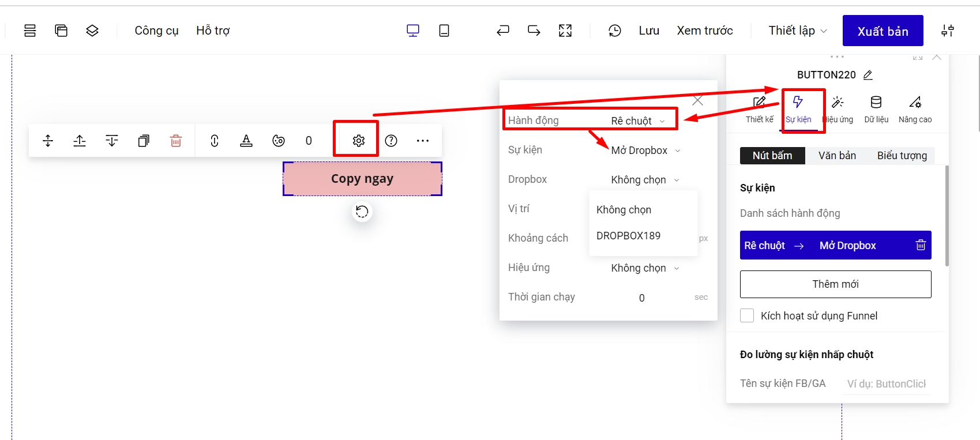
Task: Open the Thiết lập dropdown menu
Action: [x=797, y=31]
